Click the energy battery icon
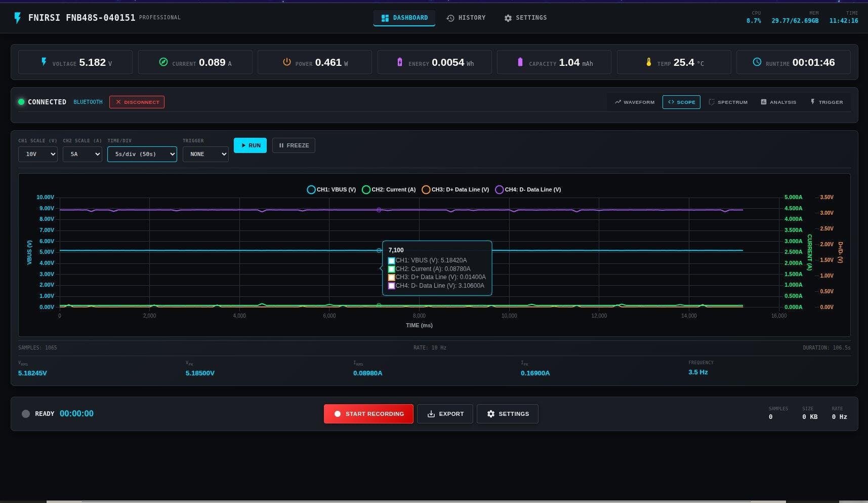Image resolution: width=868 pixels, height=503 pixels. pyautogui.click(x=400, y=62)
